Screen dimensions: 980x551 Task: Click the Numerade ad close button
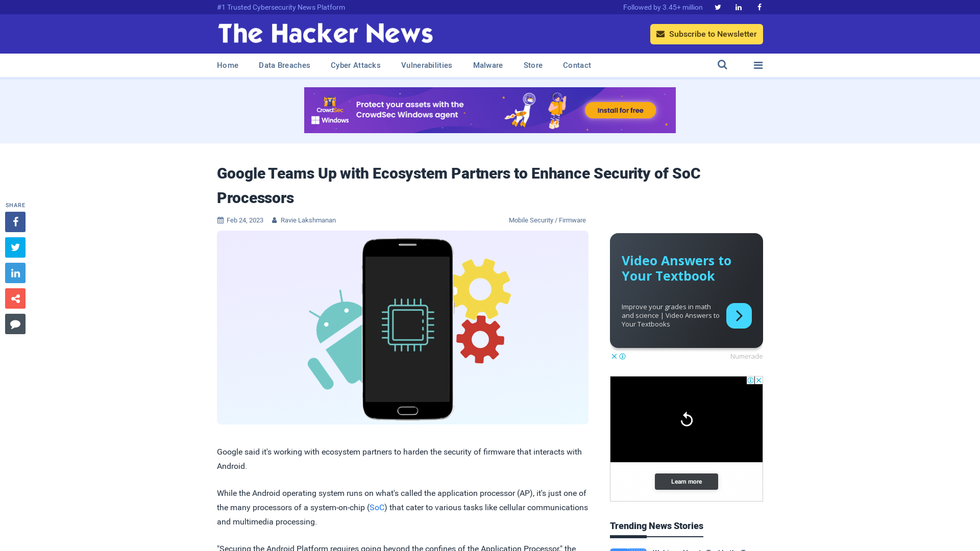tap(613, 356)
